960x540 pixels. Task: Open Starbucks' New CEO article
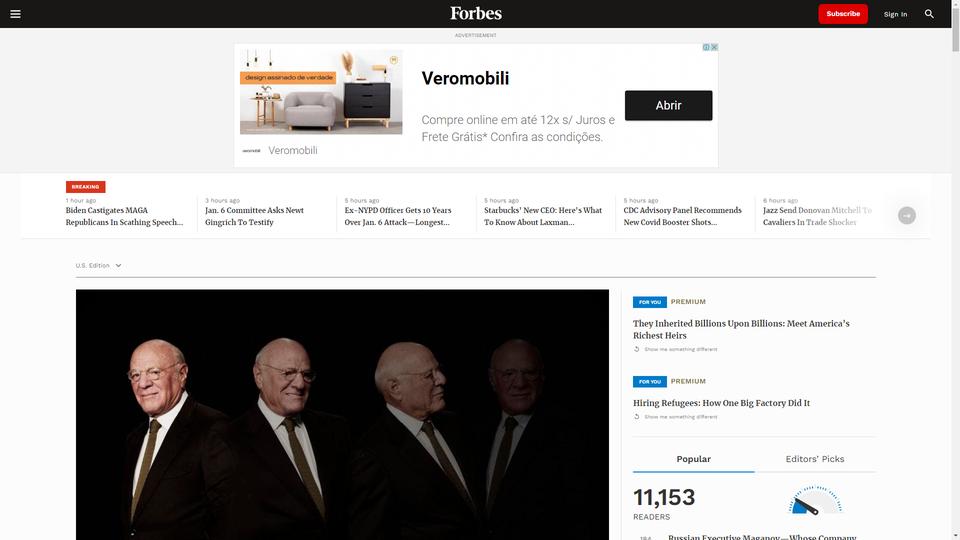tap(543, 216)
